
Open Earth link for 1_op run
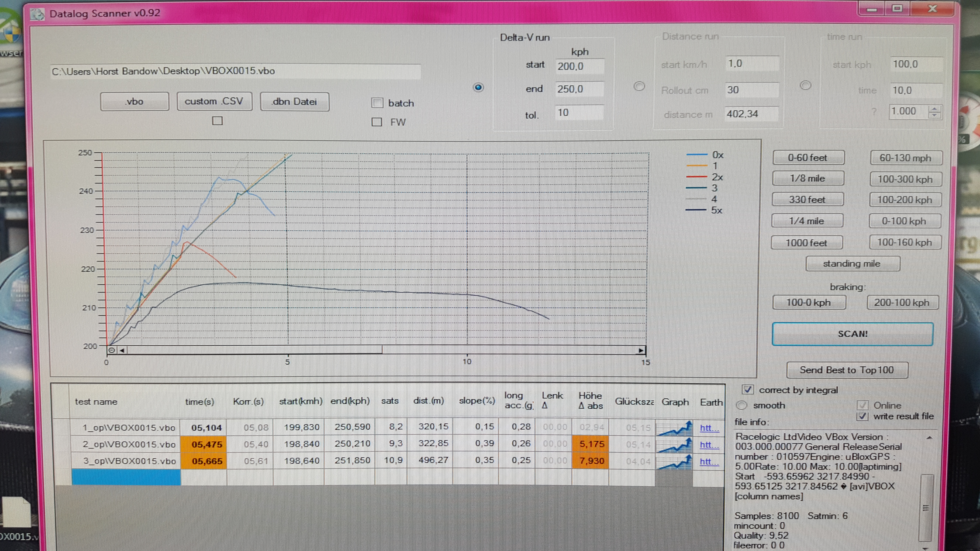pos(709,428)
